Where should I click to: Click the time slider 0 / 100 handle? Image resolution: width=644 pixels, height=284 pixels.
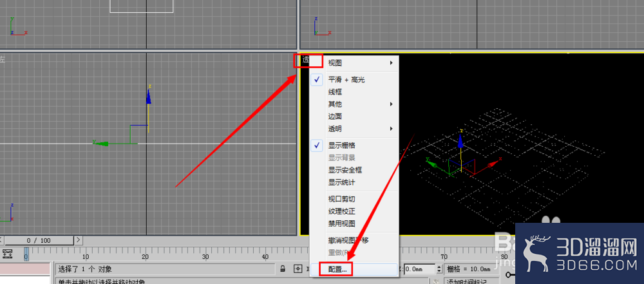[x=39, y=240]
